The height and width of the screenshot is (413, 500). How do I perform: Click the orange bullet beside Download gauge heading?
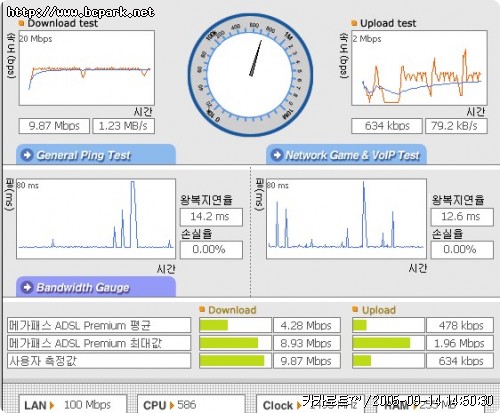click(x=202, y=310)
